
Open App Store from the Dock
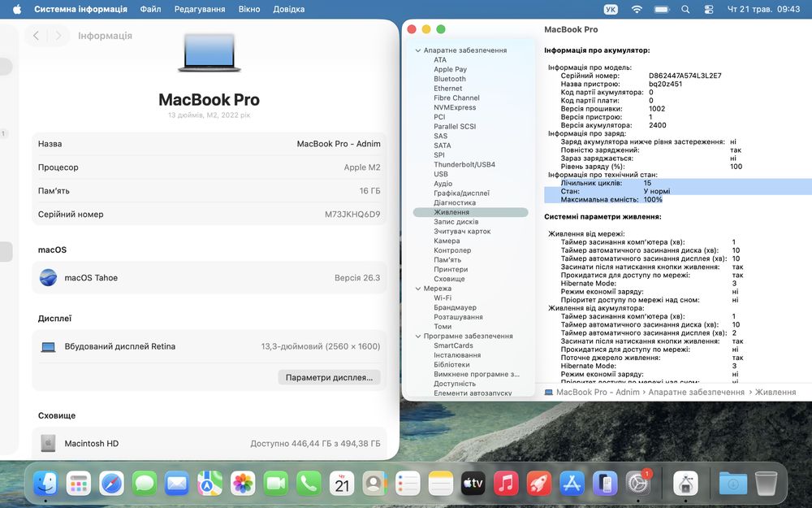572,484
